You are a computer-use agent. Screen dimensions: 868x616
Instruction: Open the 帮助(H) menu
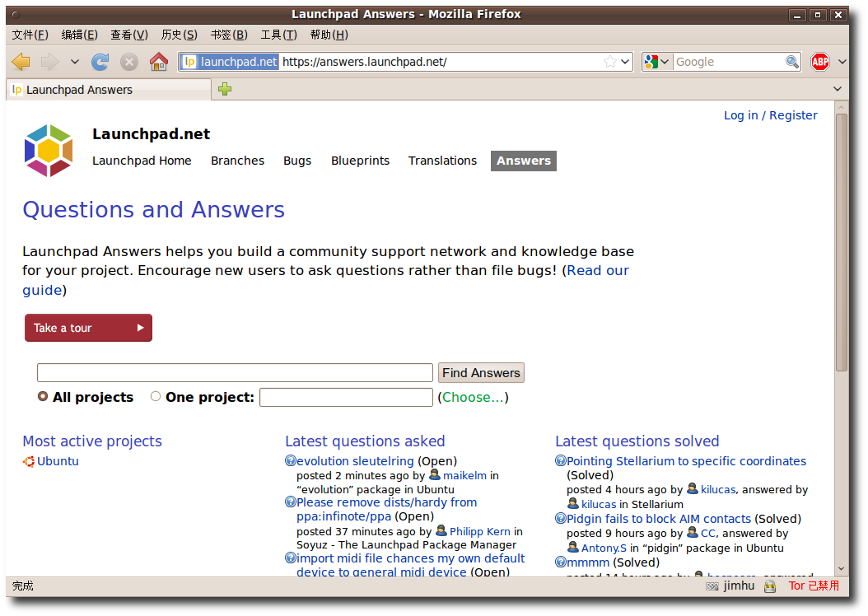coord(329,35)
